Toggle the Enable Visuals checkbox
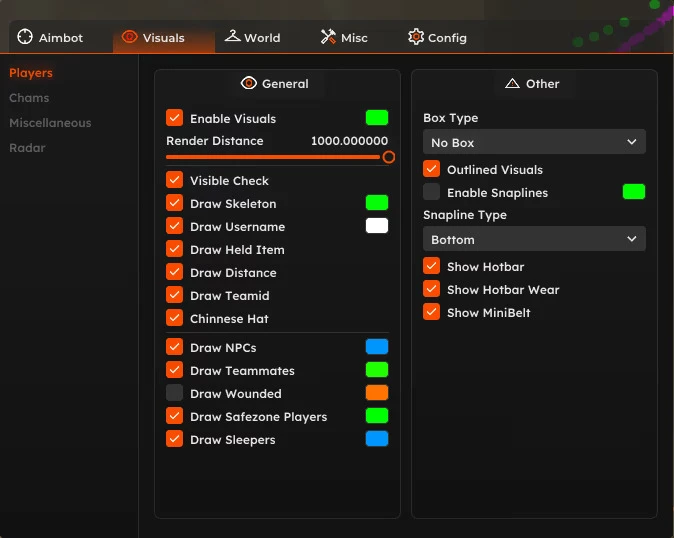Image resolution: width=674 pixels, height=538 pixels. pyautogui.click(x=175, y=118)
